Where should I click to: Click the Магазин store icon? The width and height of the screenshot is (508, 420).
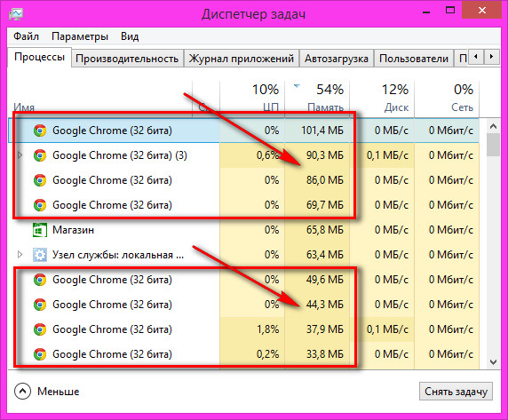point(40,230)
